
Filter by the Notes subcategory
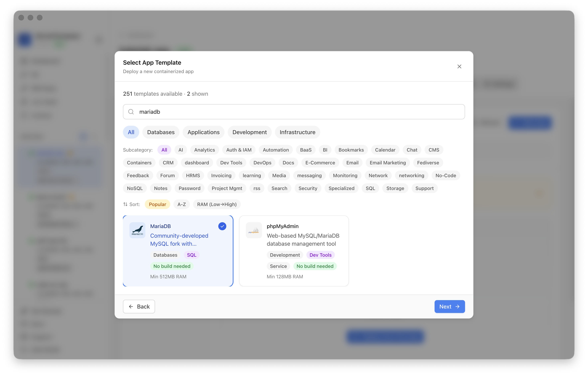161,188
